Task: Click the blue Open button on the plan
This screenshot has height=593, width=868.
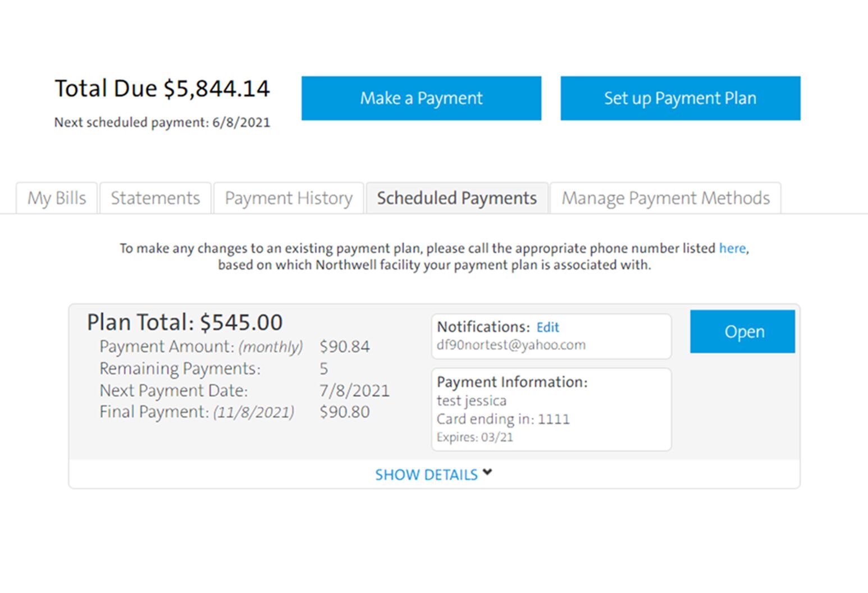Action: (742, 331)
